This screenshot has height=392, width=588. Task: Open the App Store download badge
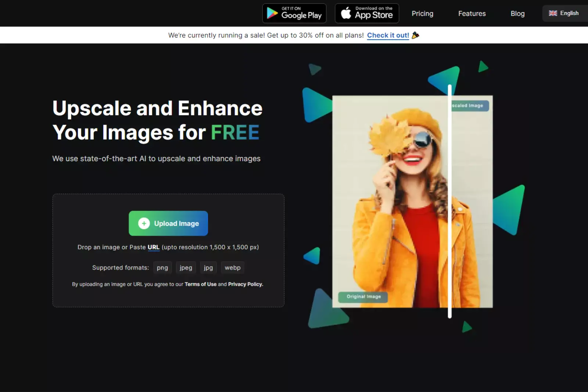(x=366, y=13)
